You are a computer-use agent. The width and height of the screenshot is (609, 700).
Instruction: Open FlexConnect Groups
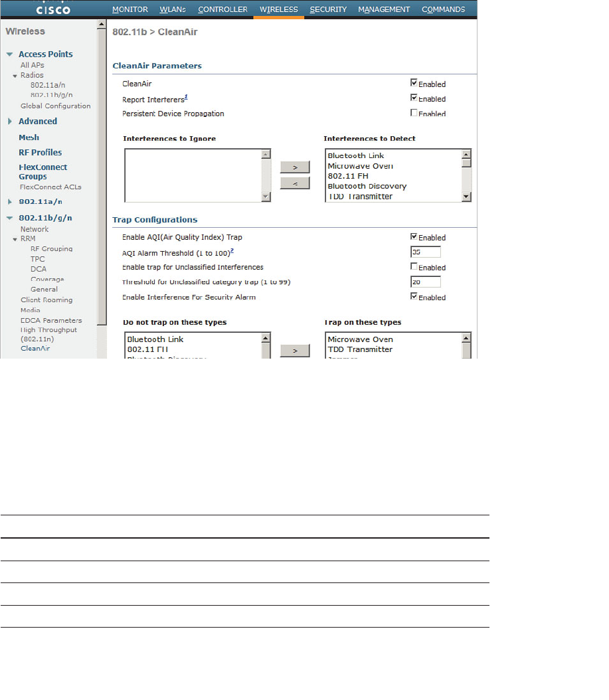[x=43, y=172]
